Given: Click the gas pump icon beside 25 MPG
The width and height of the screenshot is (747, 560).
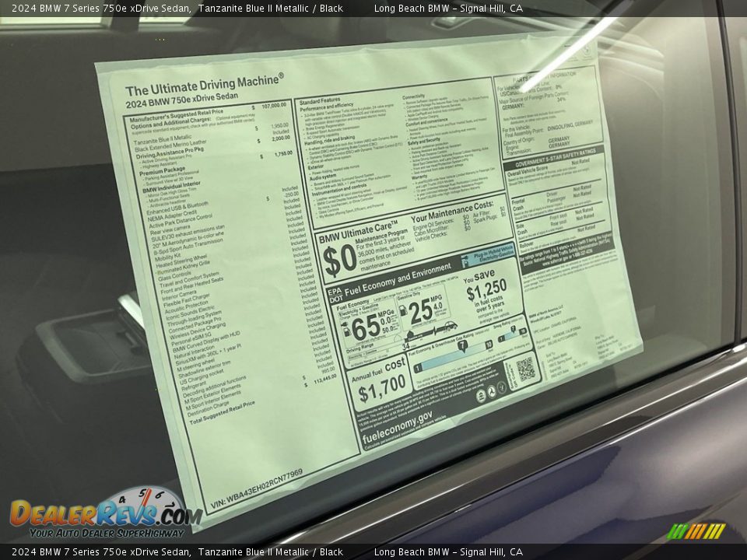Looking at the screenshot, I should coord(404,310).
